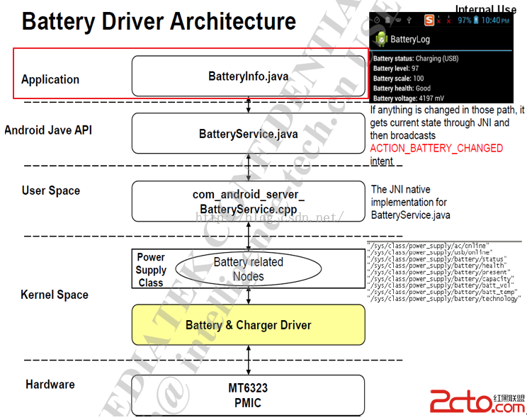This screenshot has height=420, width=527.
Task: Click the 'Battery Driver Architecture' slide title
Action: tap(159, 21)
